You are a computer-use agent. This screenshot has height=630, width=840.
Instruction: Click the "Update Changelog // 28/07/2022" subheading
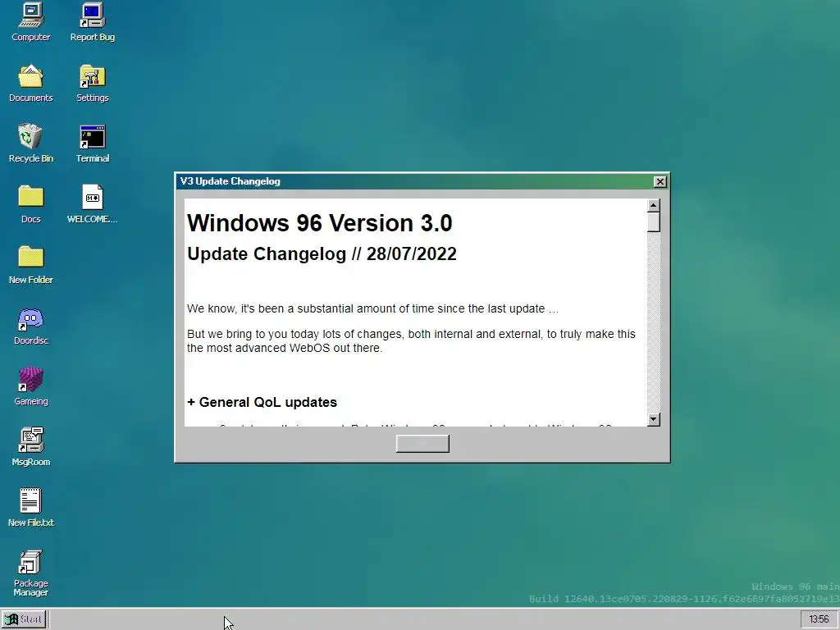click(x=322, y=254)
